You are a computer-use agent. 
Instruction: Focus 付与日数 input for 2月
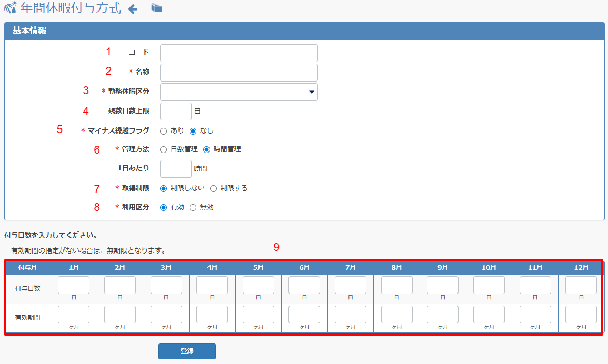click(x=120, y=285)
